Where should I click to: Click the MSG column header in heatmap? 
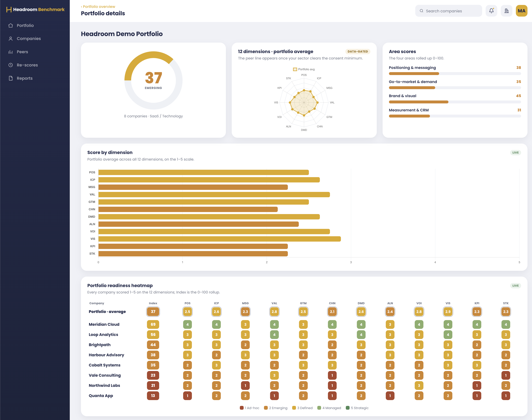(x=245, y=304)
